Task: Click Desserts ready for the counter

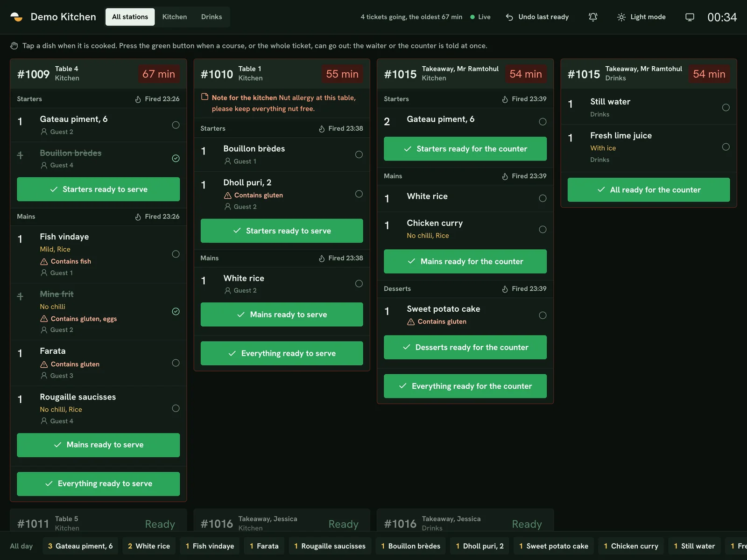Action: coord(465,347)
